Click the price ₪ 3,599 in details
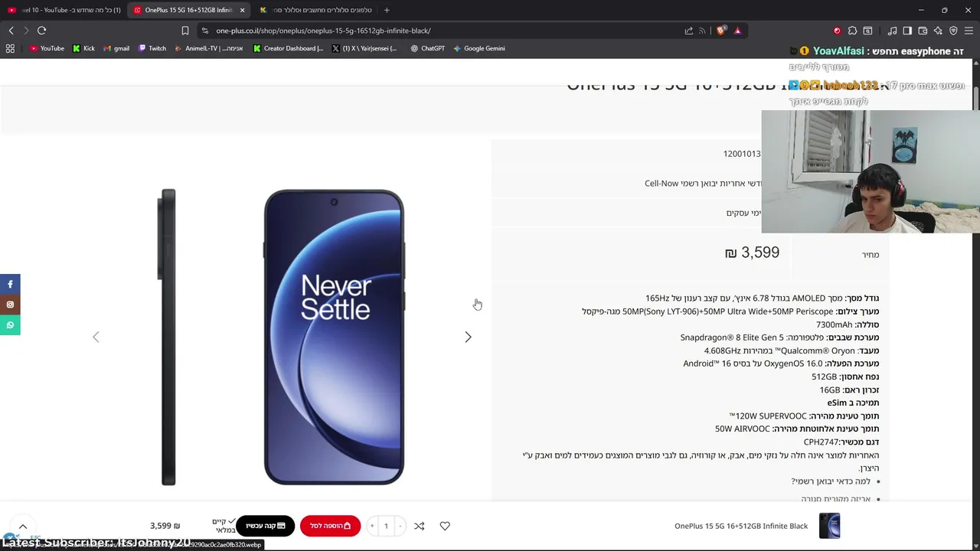The height and width of the screenshot is (551, 980). click(752, 253)
